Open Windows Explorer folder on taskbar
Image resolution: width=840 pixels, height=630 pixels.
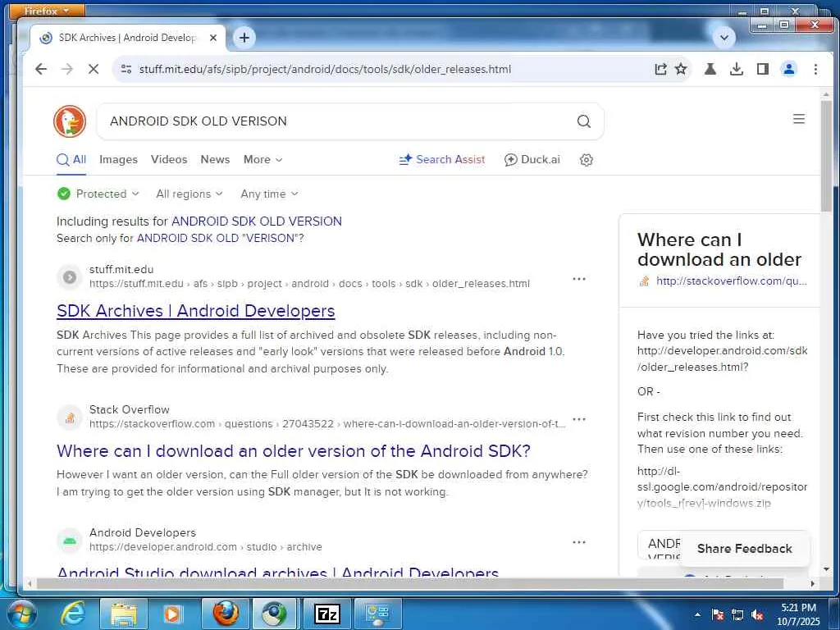(x=123, y=614)
